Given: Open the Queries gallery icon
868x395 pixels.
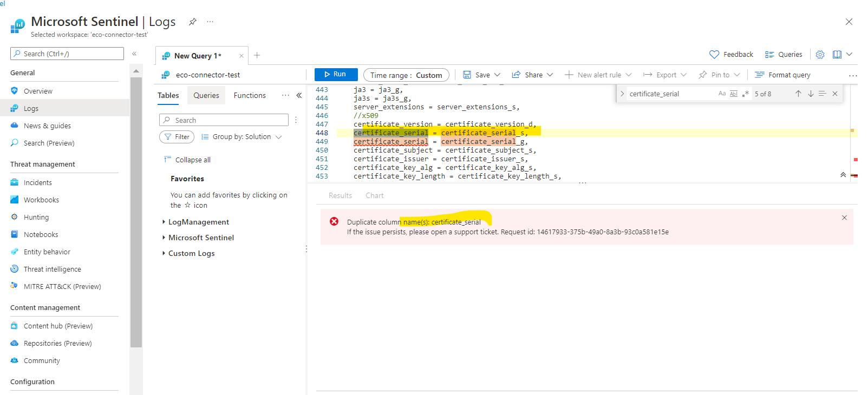Looking at the screenshot, I should (x=769, y=55).
